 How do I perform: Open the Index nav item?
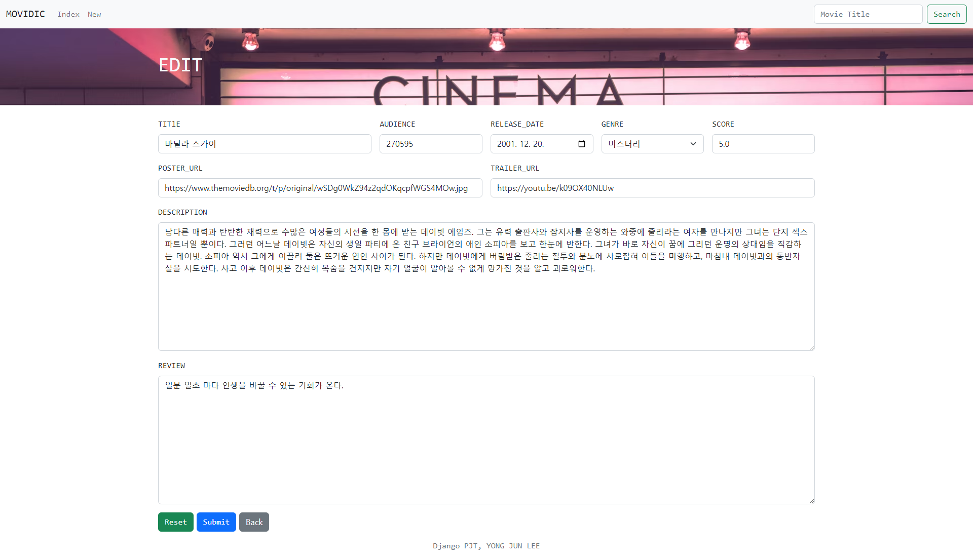68,14
